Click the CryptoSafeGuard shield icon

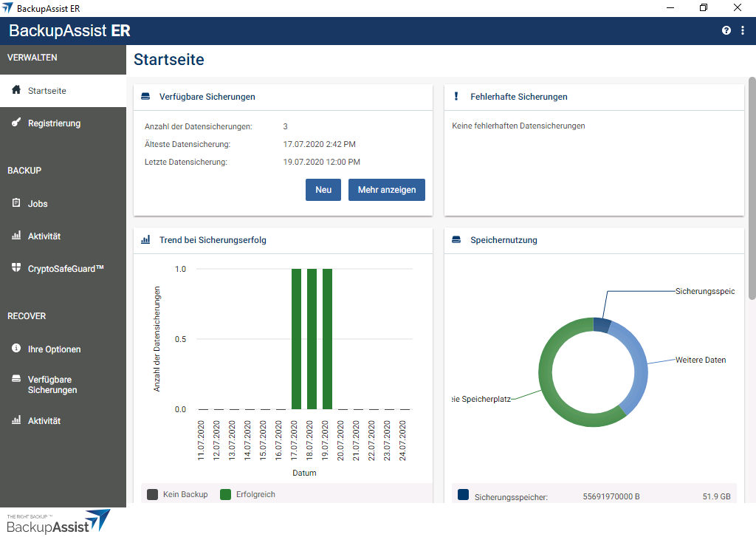click(x=16, y=268)
